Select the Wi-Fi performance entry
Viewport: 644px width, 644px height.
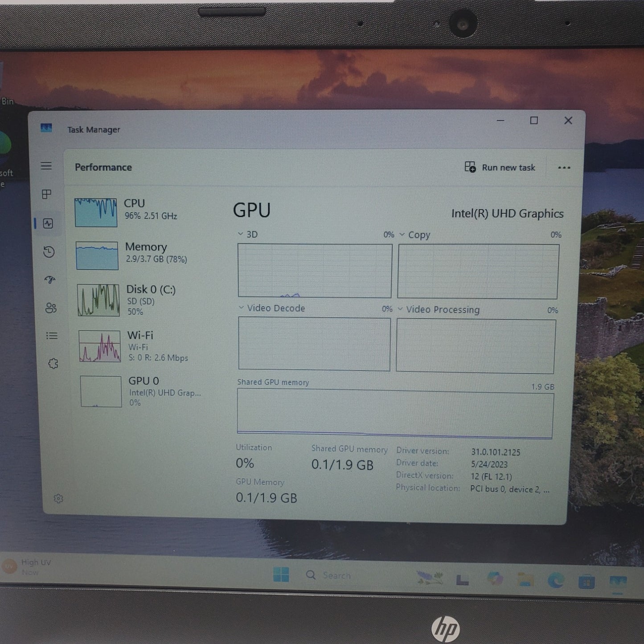142,346
